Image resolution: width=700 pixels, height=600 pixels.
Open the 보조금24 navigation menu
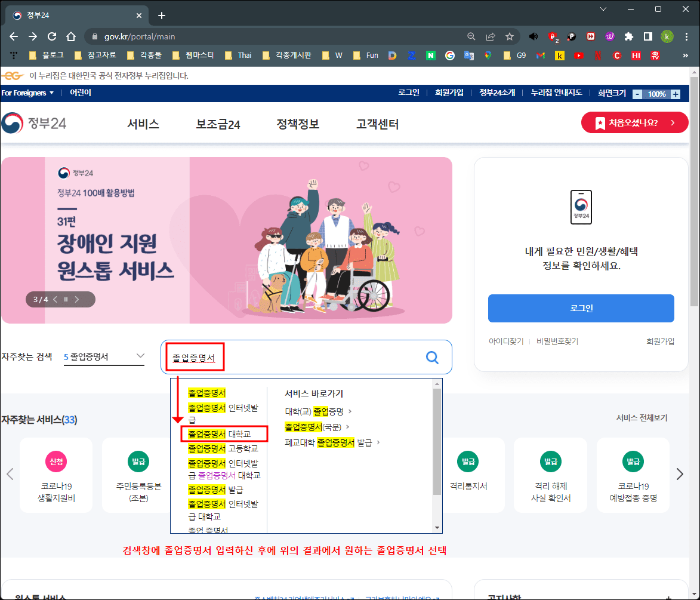(217, 124)
